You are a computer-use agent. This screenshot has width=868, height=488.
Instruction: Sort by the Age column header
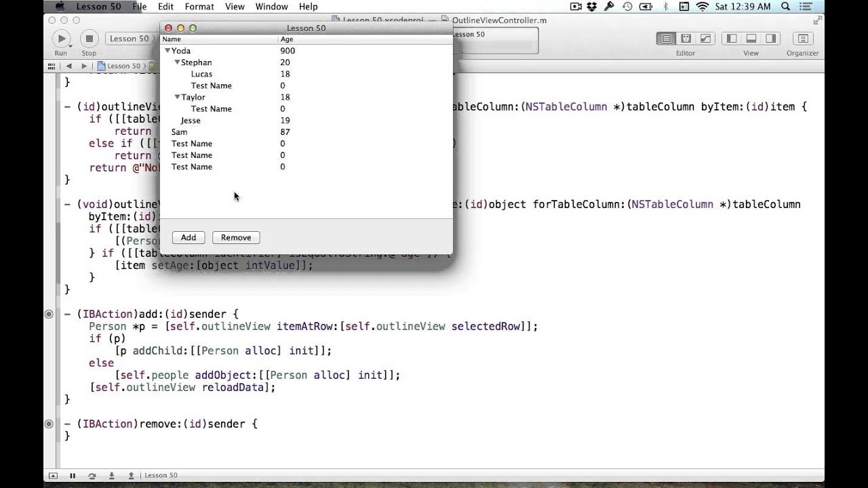click(x=365, y=39)
